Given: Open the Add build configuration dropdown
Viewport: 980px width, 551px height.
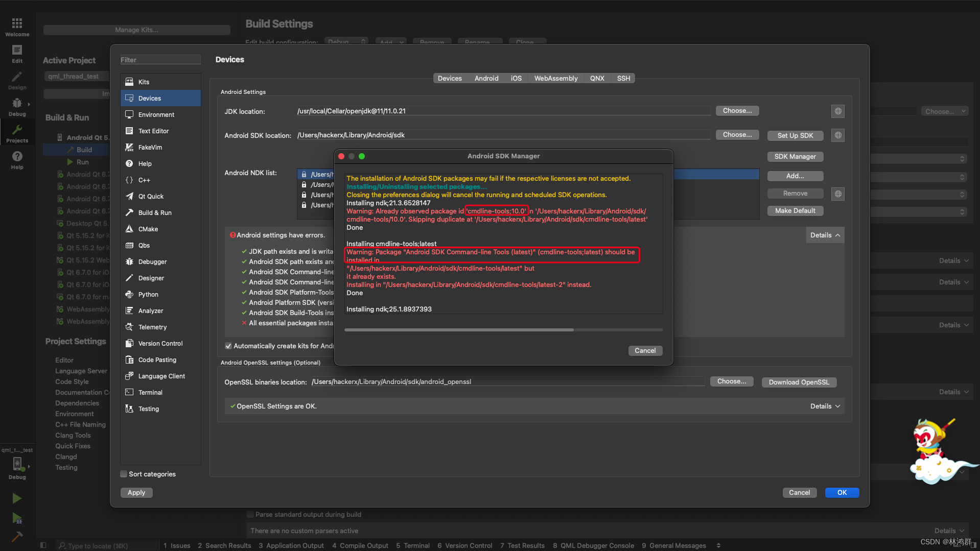Looking at the screenshot, I should tap(391, 41).
